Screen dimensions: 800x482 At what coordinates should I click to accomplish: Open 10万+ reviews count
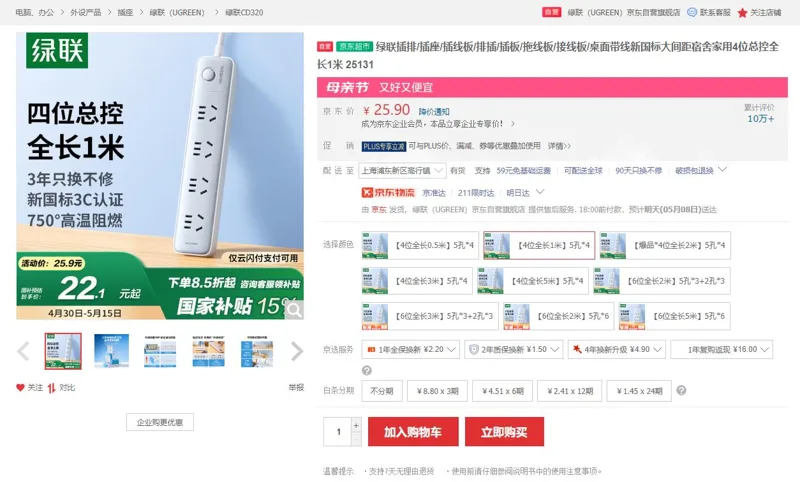tap(761, 119)
